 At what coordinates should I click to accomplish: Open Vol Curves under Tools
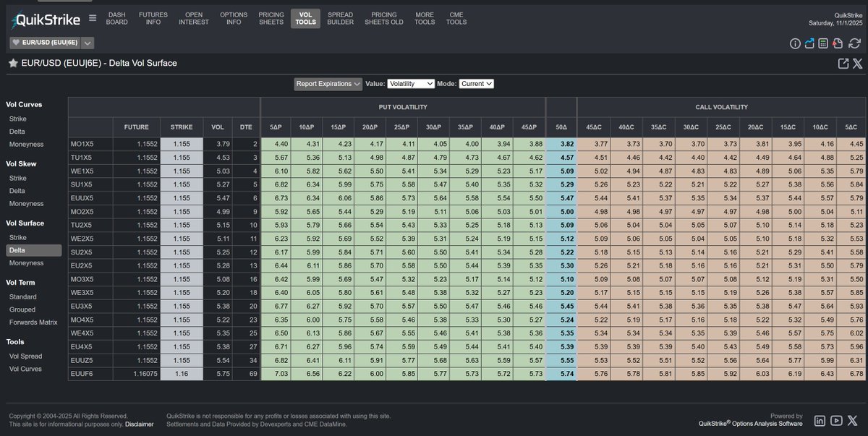[x=25, y=369]
